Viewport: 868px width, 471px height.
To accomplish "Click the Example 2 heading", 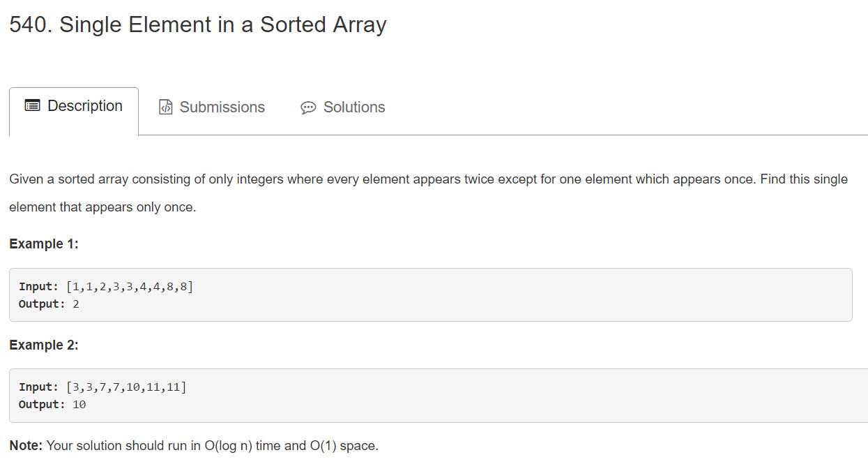I will [x=44, y=345].
